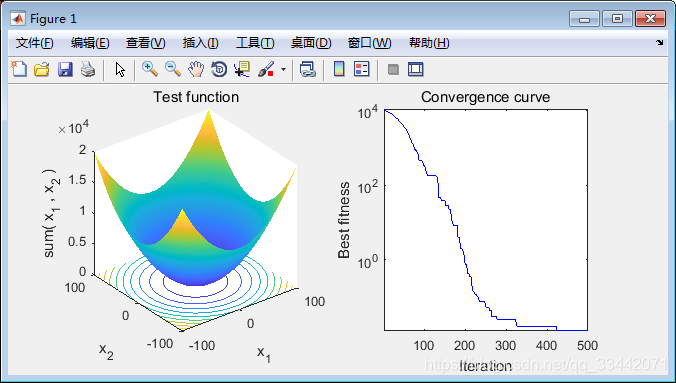Viewport: 676px width, 383px height.
Task: Click the 'Iteration' x-axis label
Action: tap(485, 366)
